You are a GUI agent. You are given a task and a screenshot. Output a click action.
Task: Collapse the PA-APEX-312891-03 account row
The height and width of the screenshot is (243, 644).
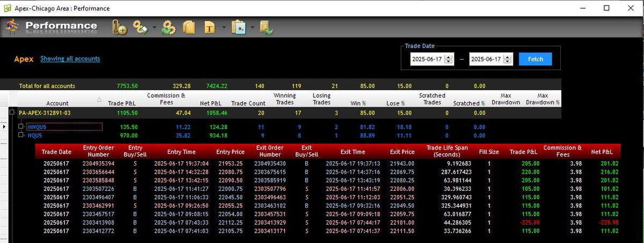click(x=12, y=112)
